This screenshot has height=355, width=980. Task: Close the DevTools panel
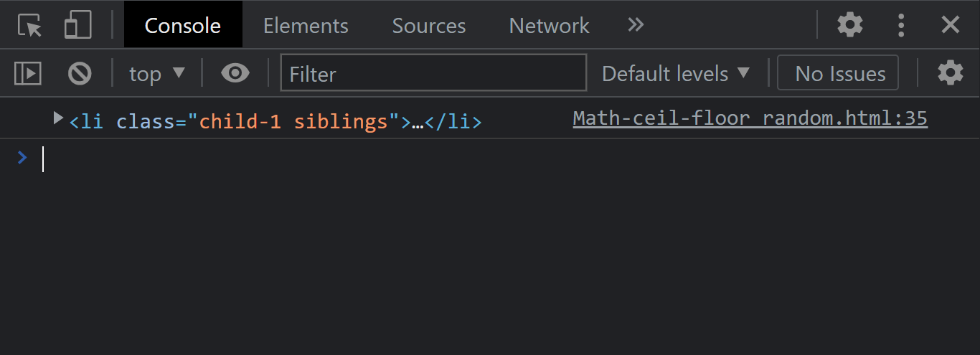[951, 26]
